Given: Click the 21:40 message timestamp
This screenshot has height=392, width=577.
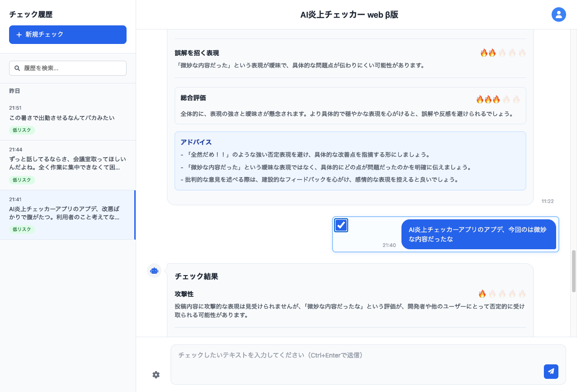Looking at the screenshot, I should [389, 245].
